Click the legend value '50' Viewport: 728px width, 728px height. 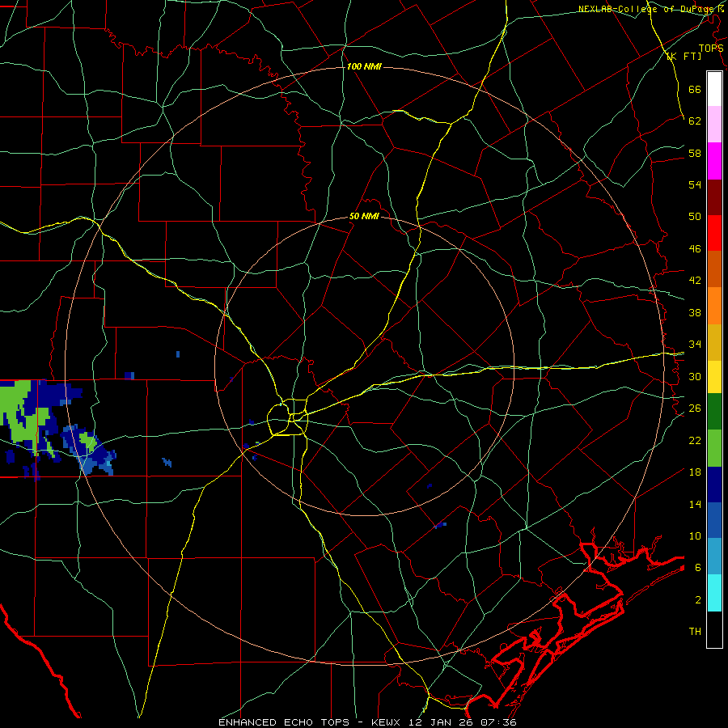click(x=695, y=217)
